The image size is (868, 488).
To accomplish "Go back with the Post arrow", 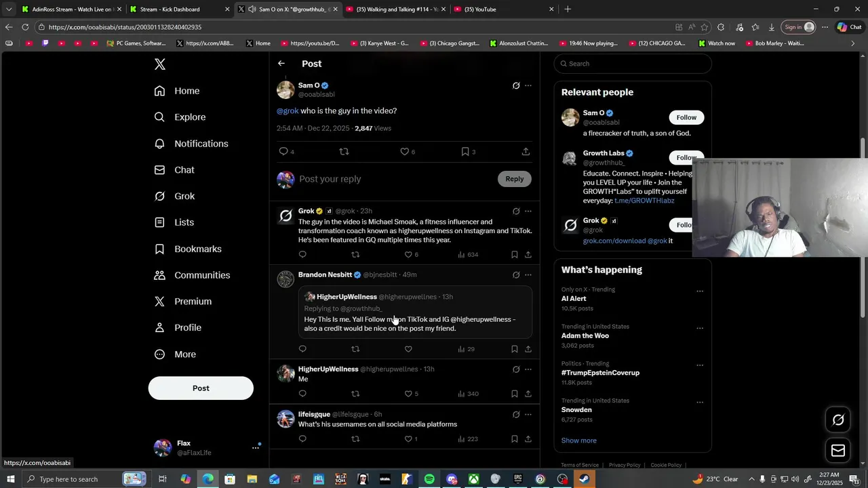I will pos(281,63).
